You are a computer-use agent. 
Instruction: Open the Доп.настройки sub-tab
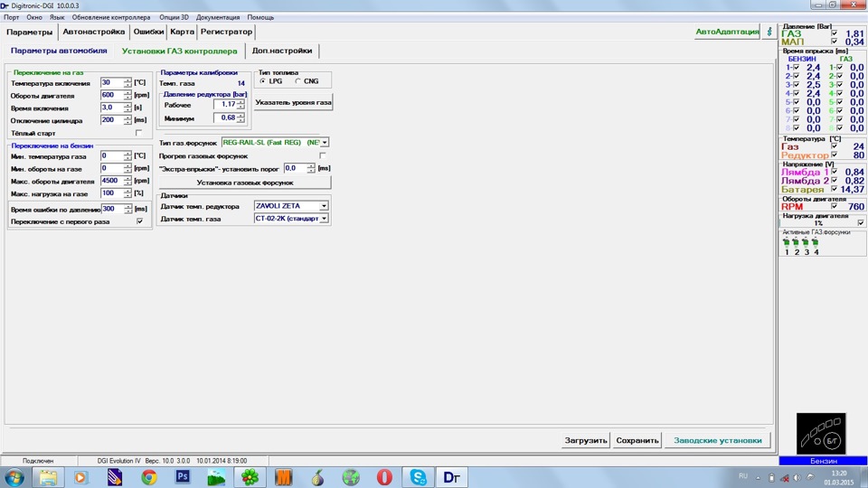(282, 51)
